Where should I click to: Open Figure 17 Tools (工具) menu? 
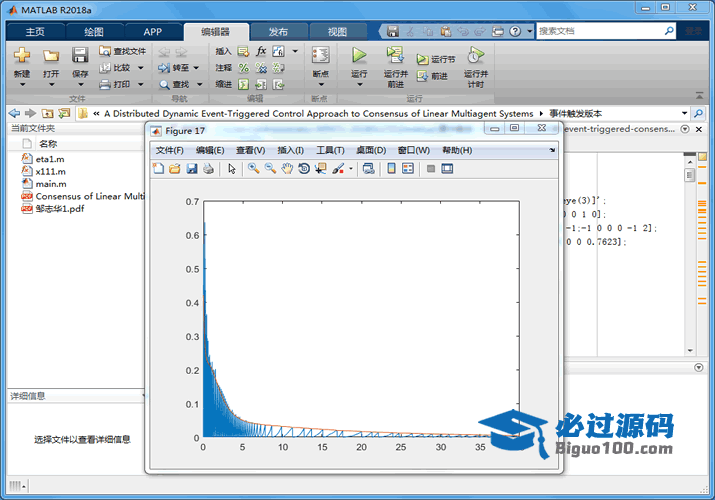pos(330,150)
